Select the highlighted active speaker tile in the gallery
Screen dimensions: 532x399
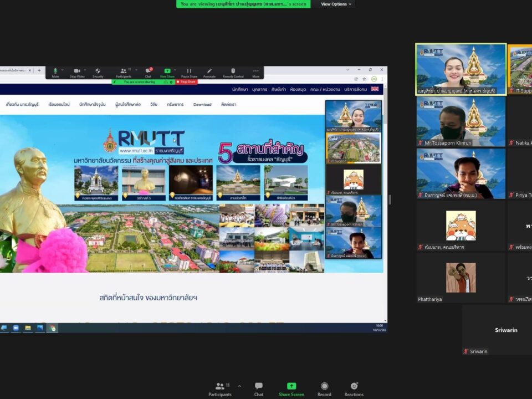coord(461,69)
